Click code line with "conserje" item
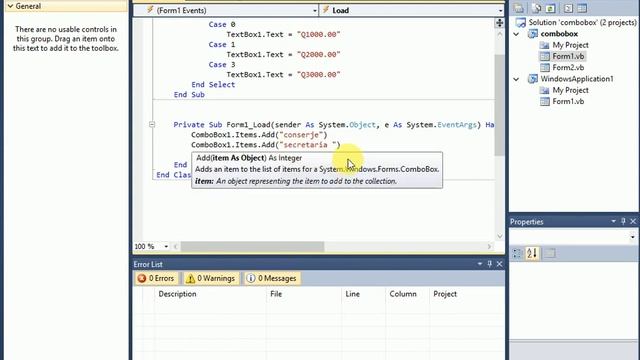Viewport: 640px width, 360px height. pyautogui.click(x=259, y=135)
